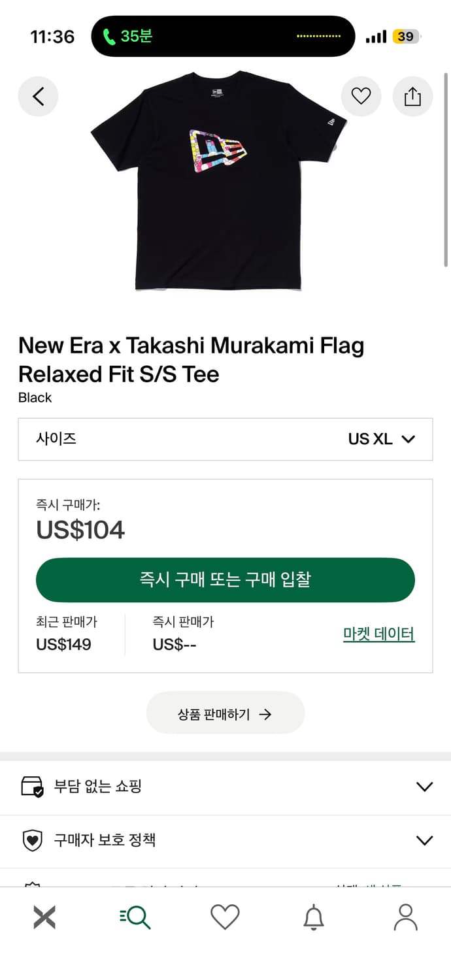Tap the back arrow to return
Screen dimensions: 451x980
38,96
